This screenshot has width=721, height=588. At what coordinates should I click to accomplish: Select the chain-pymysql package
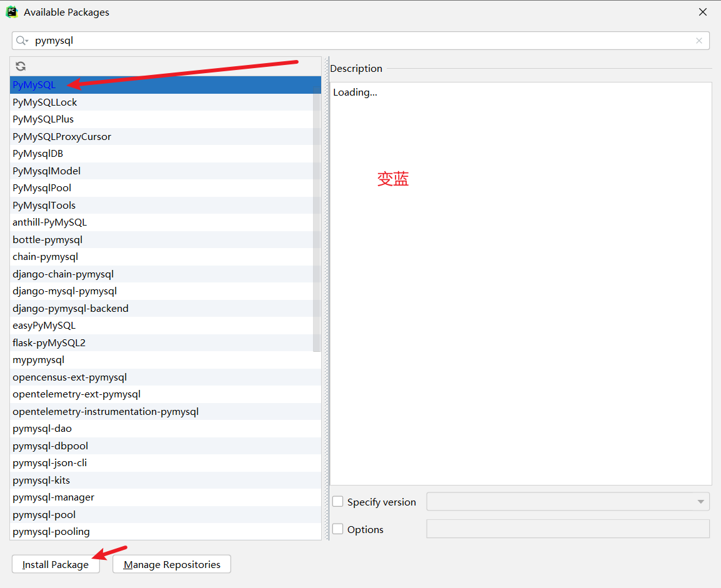pyautogui.click(x=166, y=257)
